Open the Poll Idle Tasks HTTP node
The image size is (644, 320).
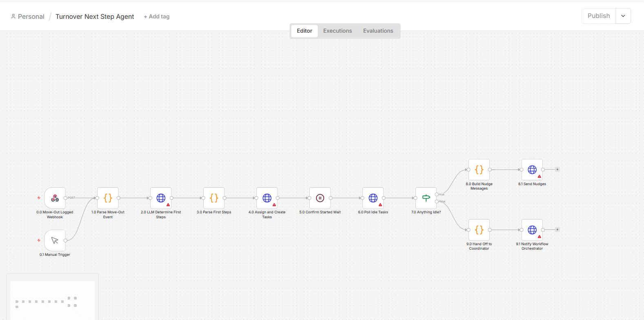[x=373, y=198]
